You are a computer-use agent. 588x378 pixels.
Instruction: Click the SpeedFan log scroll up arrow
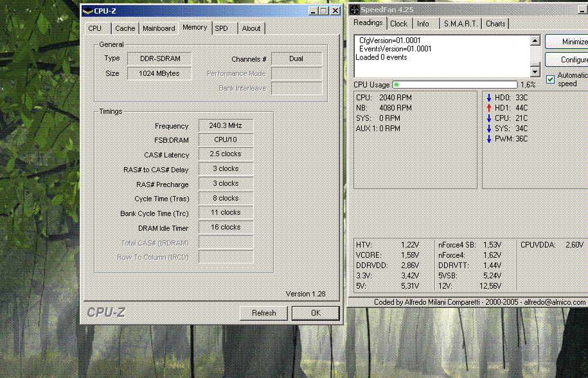pyautogui.click(x=535, y=40)
